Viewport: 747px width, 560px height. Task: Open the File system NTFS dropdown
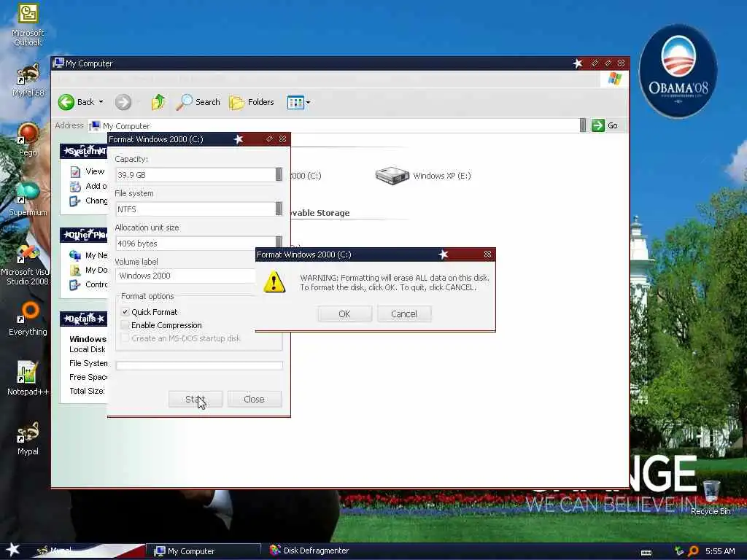click(279, 209)
